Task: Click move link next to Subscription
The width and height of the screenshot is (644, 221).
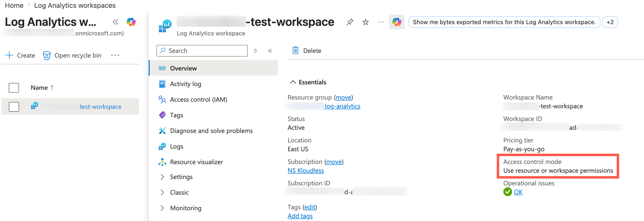Action: (x=334, y=162)
